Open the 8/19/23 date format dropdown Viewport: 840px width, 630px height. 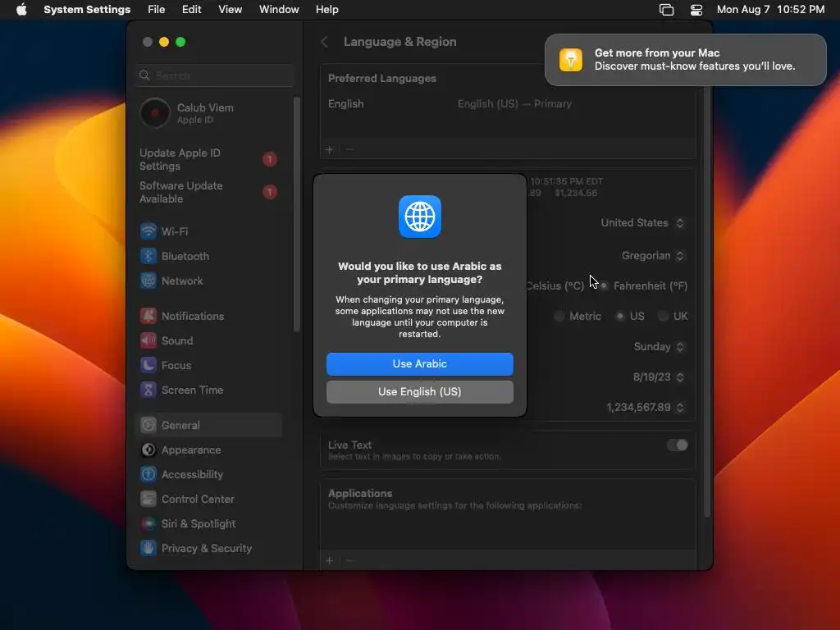[659, 377]
